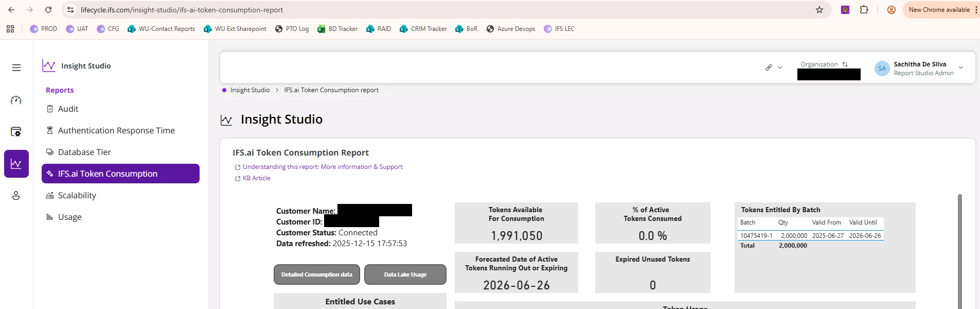Open the WU-Contact Reports bookmark
The image size is (980, 309).
coord(162,29)
